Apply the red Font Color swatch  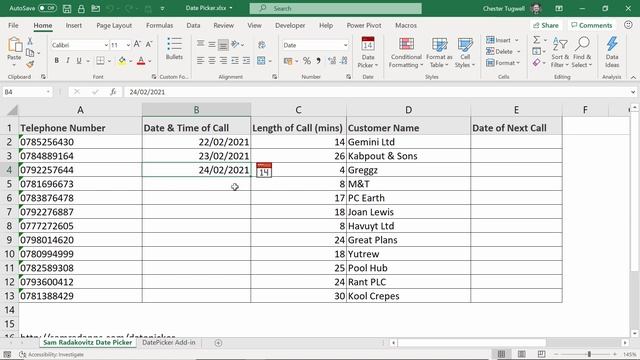[x=141, y=61]
